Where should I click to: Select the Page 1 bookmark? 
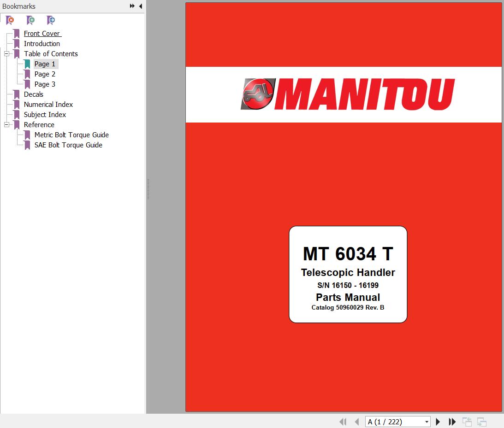(45, 64)
